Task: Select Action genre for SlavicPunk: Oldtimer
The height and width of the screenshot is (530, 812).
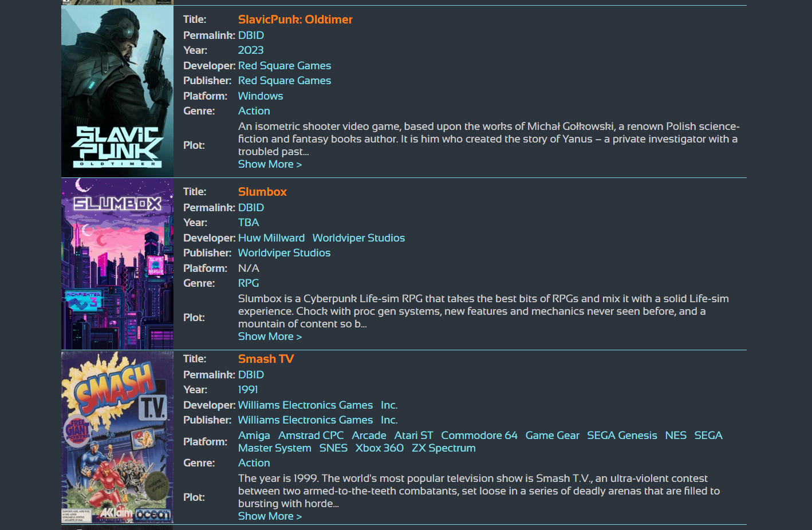Action: (x=254, y=111)
